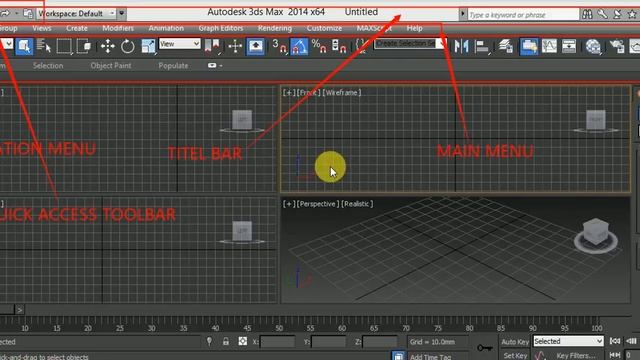Open the Workspace: Default dropdown
Screen dimensions: 640x360
[x=76, y=13]
